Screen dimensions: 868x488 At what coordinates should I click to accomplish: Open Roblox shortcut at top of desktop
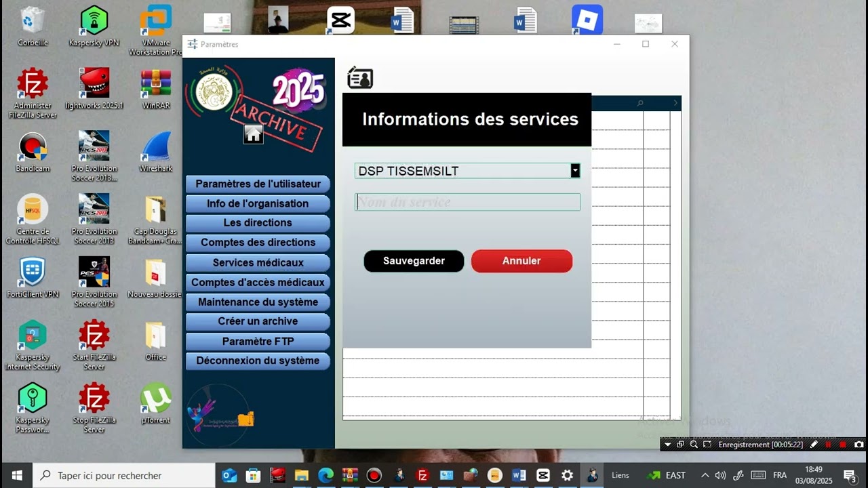(587, 20)
